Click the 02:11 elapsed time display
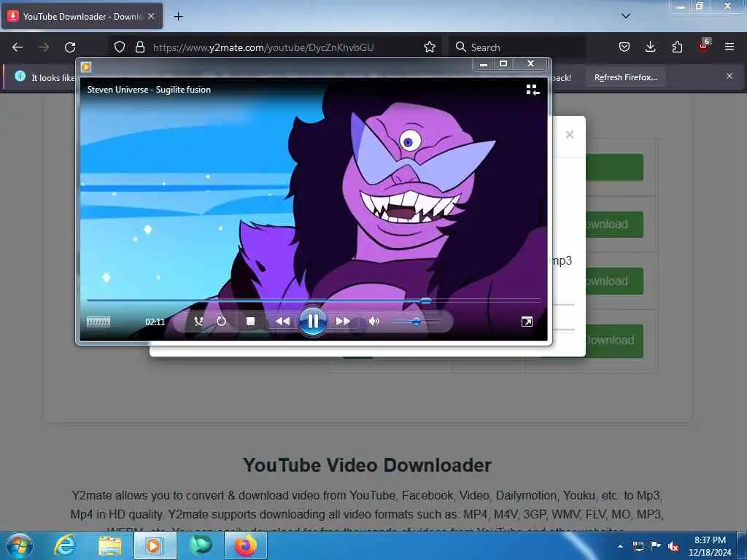 tap(155, 322)
